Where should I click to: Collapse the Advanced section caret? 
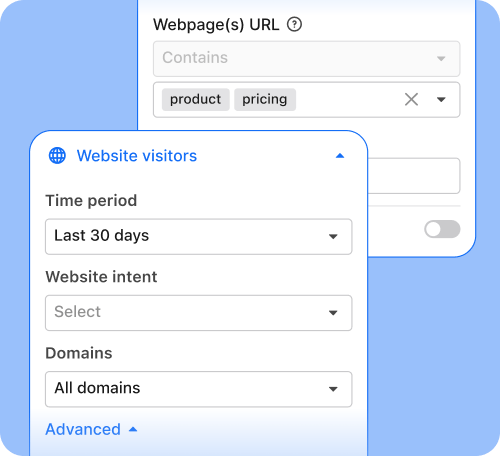(x=133, y=429)
